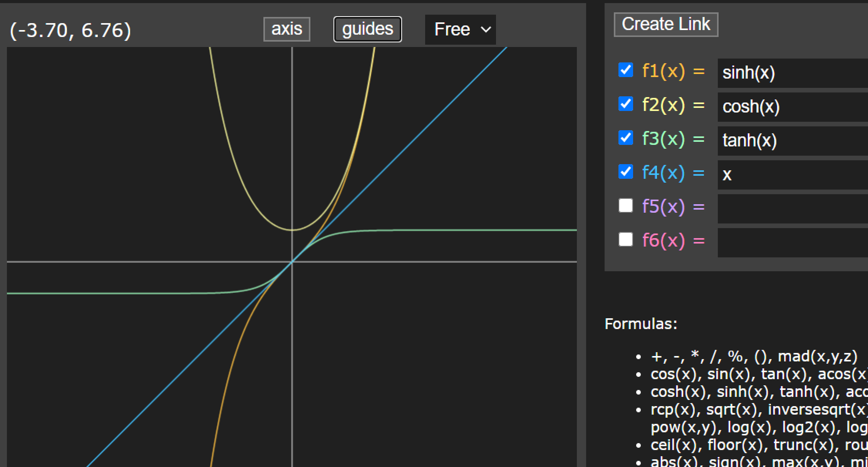This screenshot has height=467, width=868.
Task: Click the dropdown chevron next to Free
Action: click(x=486, y=30)
